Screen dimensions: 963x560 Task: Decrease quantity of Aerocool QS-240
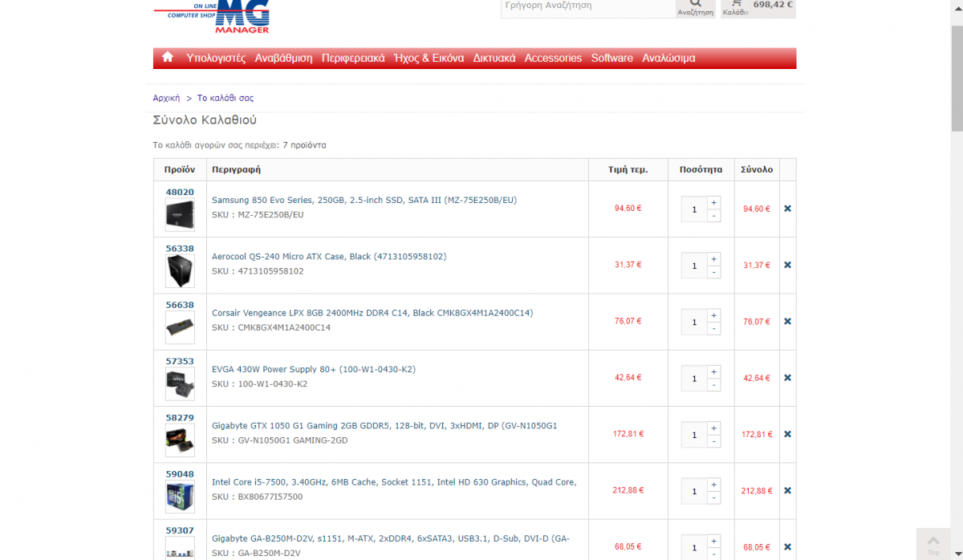714,271
